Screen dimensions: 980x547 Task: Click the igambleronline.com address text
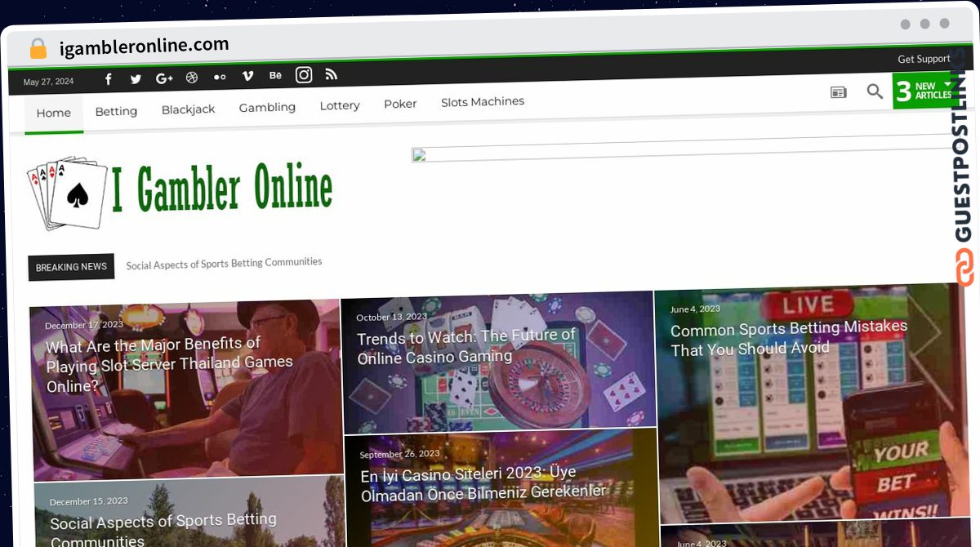point(144,47)
